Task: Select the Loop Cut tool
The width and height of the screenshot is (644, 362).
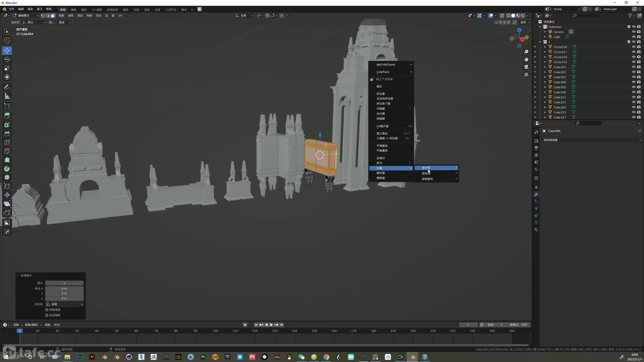Action: click(7, 142)
